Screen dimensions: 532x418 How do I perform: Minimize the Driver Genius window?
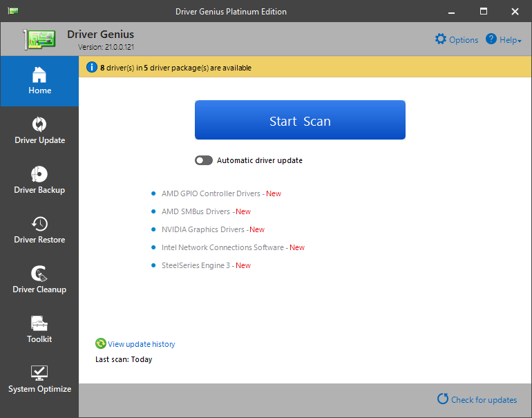pos(451,12)
